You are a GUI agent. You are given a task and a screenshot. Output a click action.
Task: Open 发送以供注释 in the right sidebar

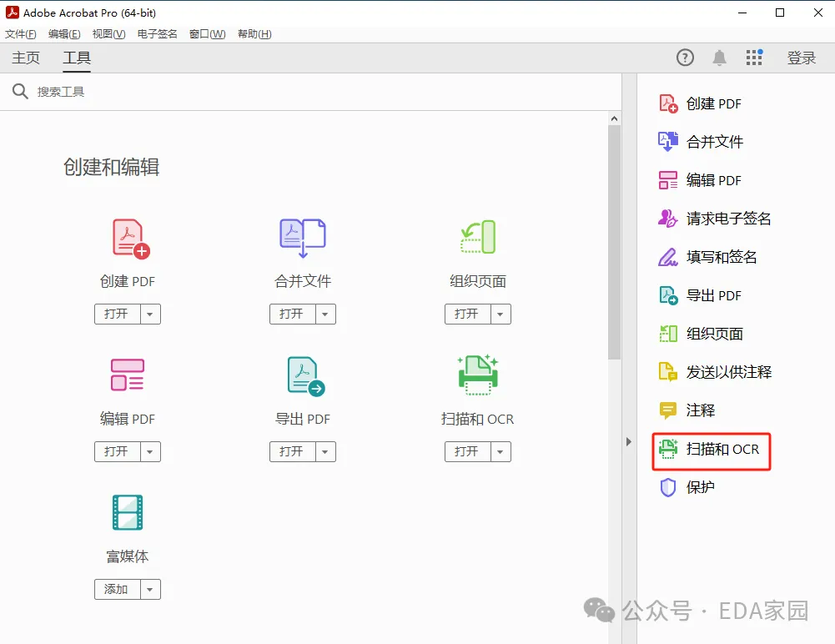pyautogui.click(x=715, y=372)
